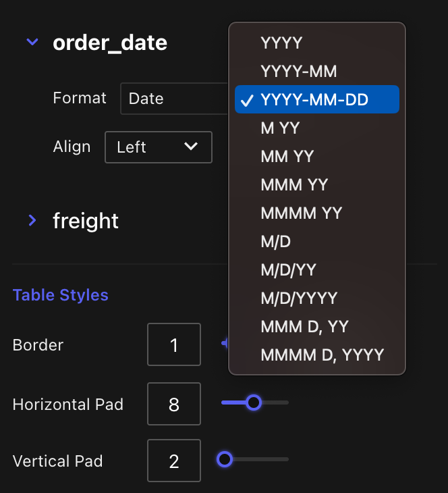The height and width of the screenshot is (493, 448).
Task: Choose the MMM D, YY format
Action: click(304, 326)
